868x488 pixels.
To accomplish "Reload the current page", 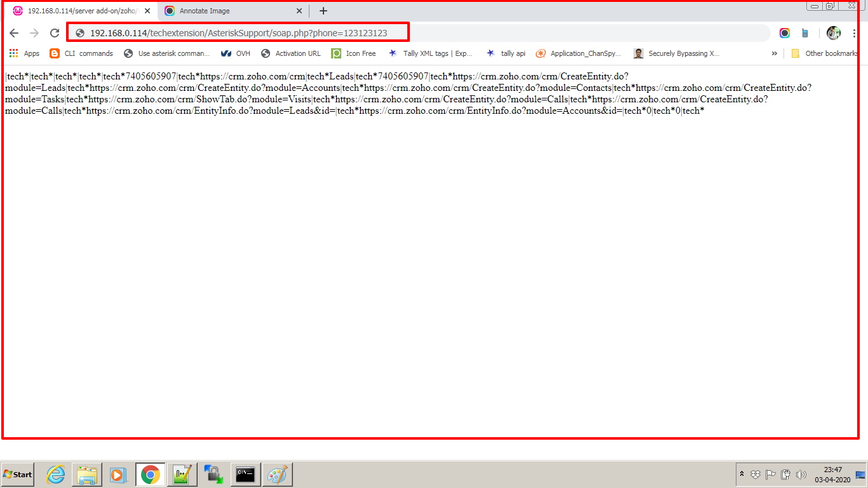I will (55, 33).
